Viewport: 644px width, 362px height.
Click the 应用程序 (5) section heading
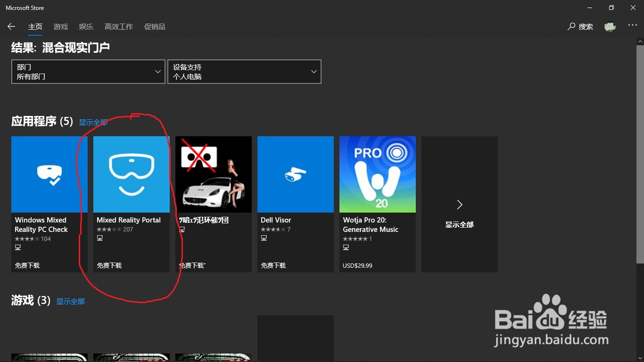[42, 122]
